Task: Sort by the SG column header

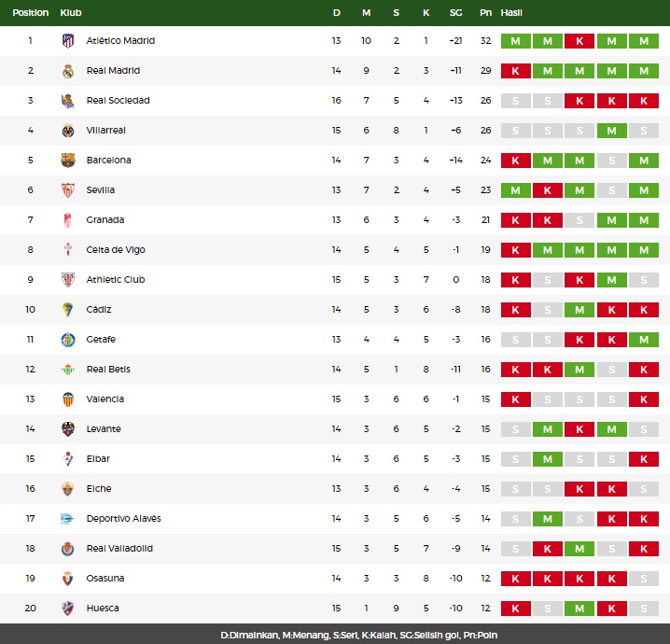Action: 456,13
